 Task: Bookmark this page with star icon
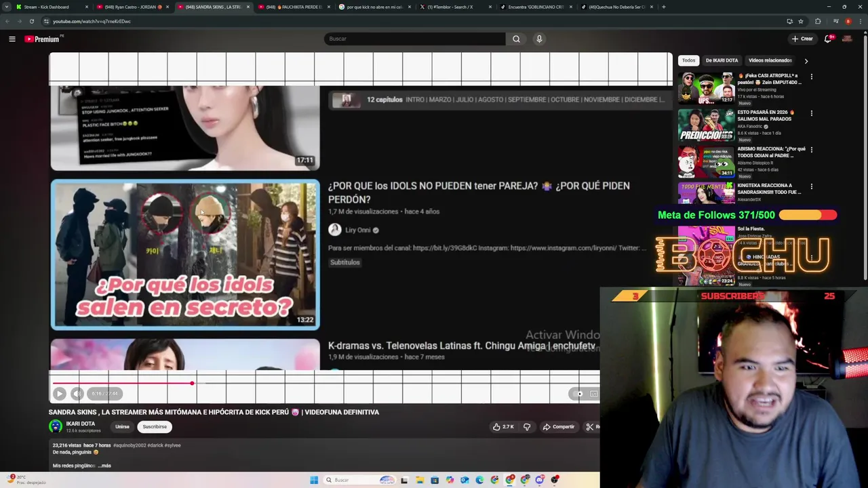coord(801,21)
